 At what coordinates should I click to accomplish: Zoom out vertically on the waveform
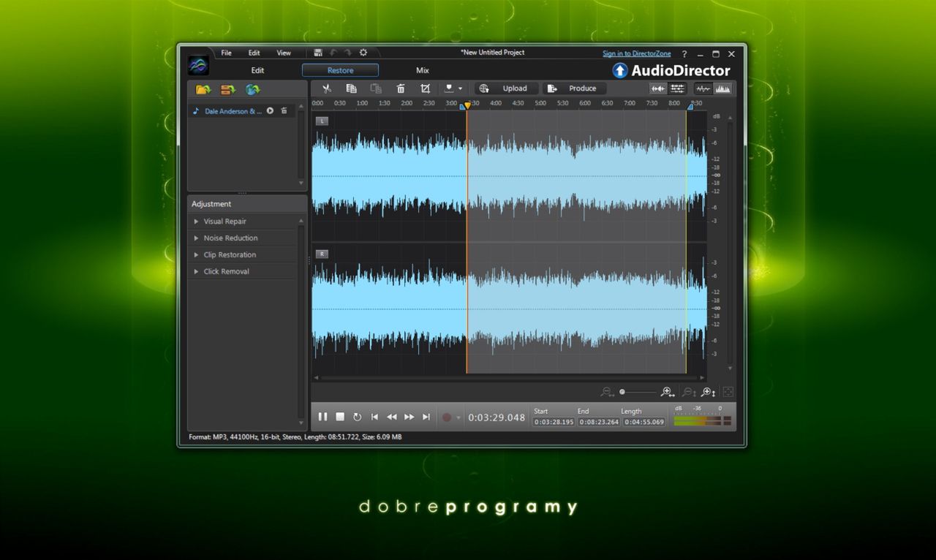[689, 393]
